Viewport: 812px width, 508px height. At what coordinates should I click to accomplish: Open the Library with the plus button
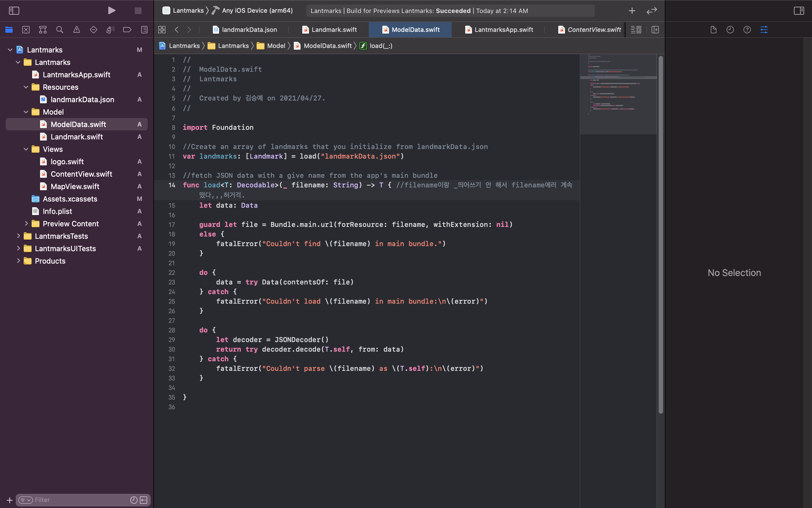632,11
